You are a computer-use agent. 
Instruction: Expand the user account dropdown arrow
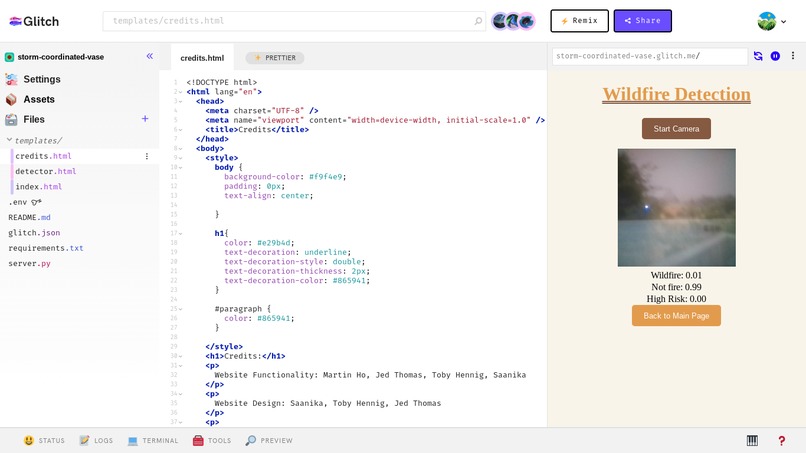pyautogui.click(x=783, y=22)
